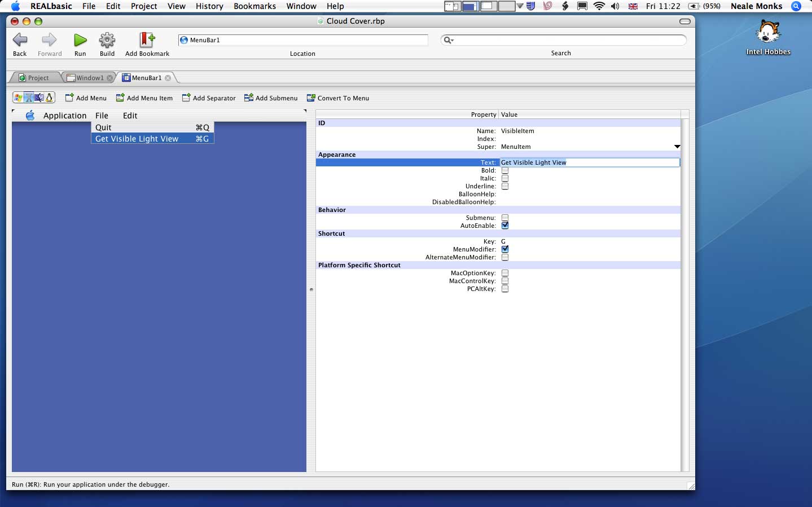Viewport: 812px width, 507px height.
Task: Uncheck the AutoEnable checkbox
Action: [x=505, y=226]
